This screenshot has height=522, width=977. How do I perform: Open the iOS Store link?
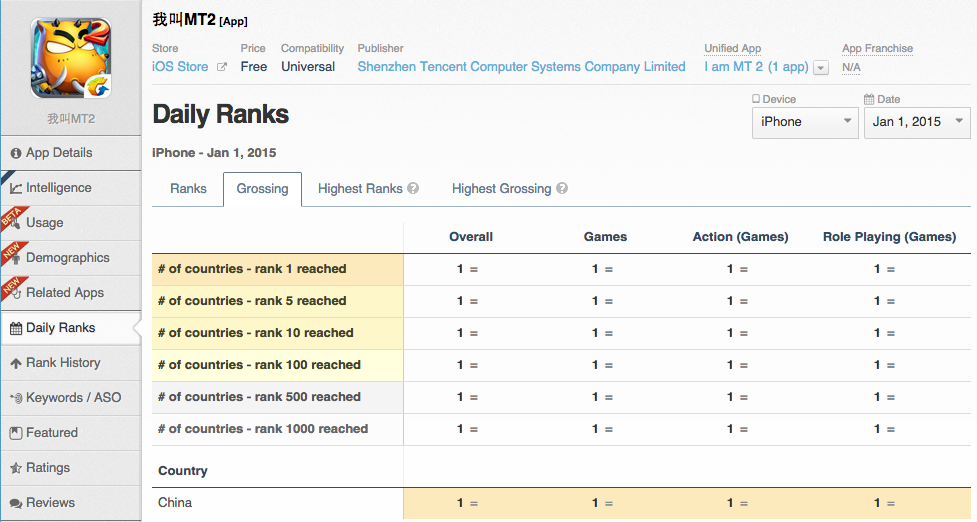click(180, 67)
